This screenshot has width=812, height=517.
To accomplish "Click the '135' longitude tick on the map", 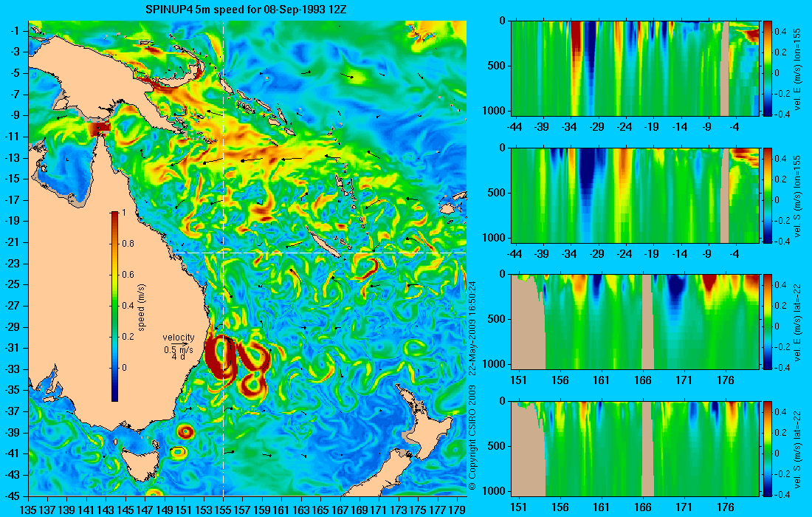I will [28, 510].
